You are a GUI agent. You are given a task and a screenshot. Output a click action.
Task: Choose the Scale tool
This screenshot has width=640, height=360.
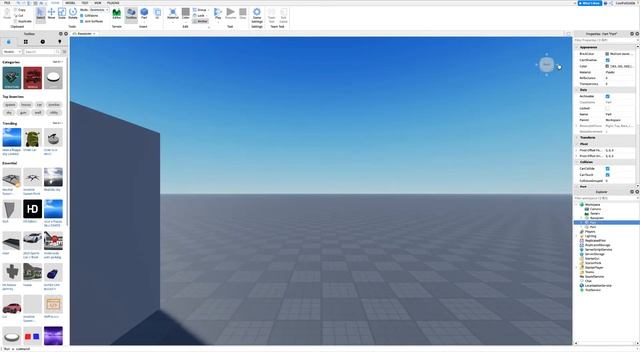click(x=62, y=13)
